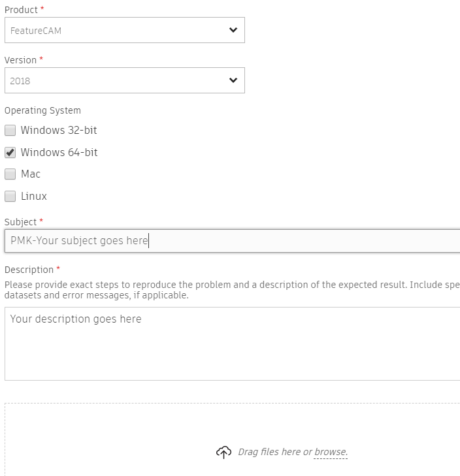Screen dimensions: 460x476
Task: Click the "Mac" option label
Action: click(31, 174)
